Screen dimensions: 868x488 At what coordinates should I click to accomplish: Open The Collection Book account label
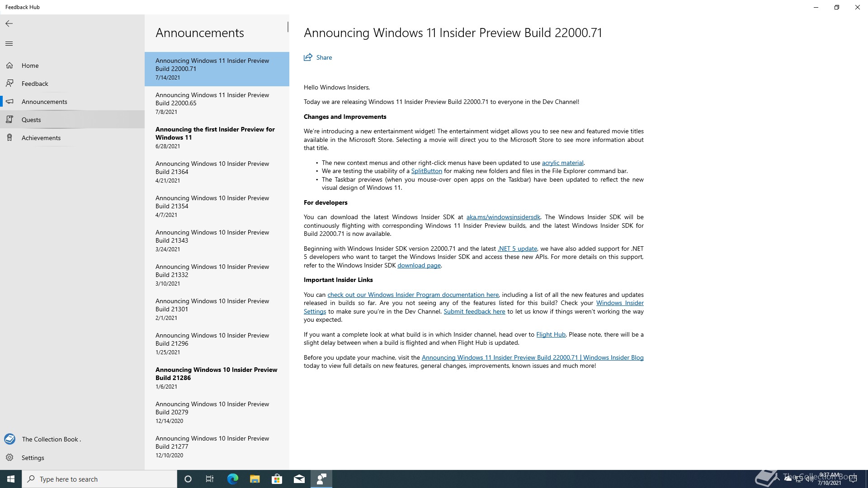51,439
